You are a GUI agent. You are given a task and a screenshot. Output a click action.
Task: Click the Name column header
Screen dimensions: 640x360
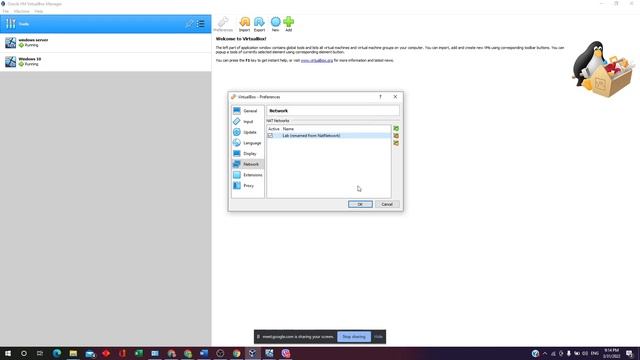[288, 129]
